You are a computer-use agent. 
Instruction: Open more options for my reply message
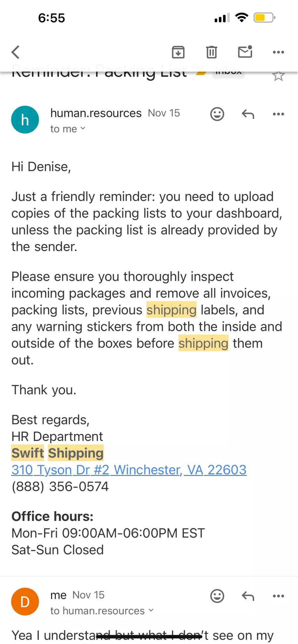coord(278,596)
